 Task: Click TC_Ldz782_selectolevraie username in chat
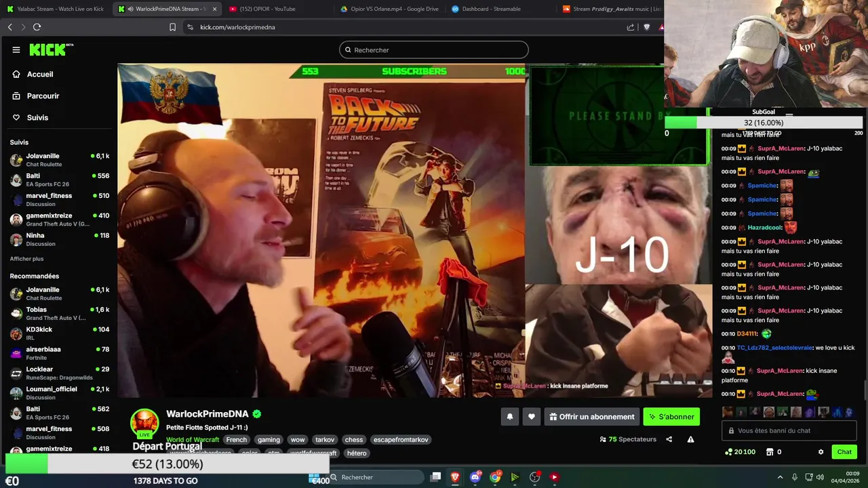774,348
